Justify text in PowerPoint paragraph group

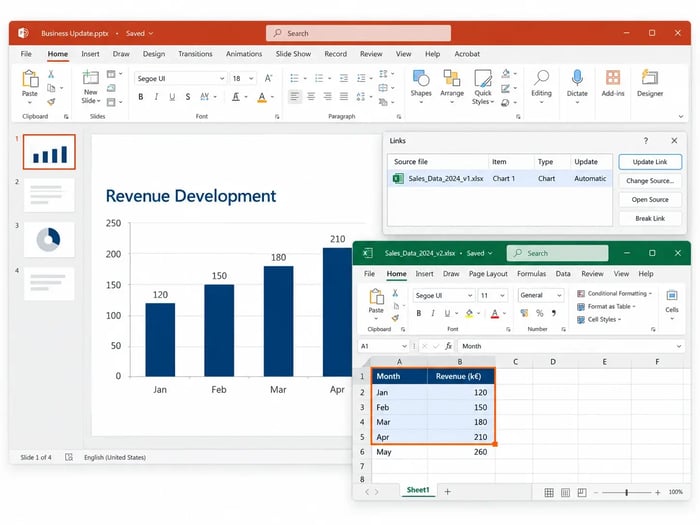(x=344, y=96)
